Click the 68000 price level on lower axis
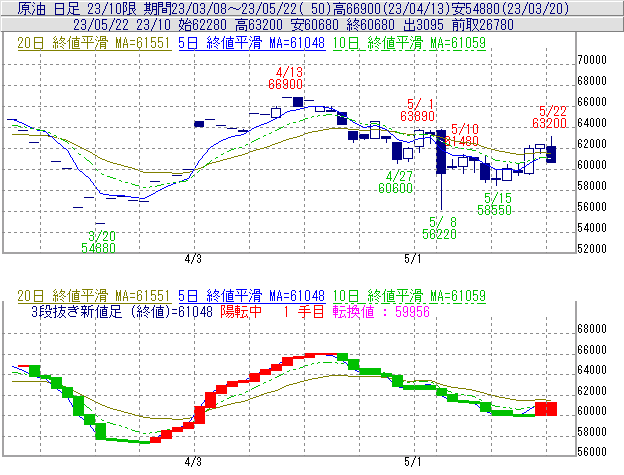 pos(592,329)
